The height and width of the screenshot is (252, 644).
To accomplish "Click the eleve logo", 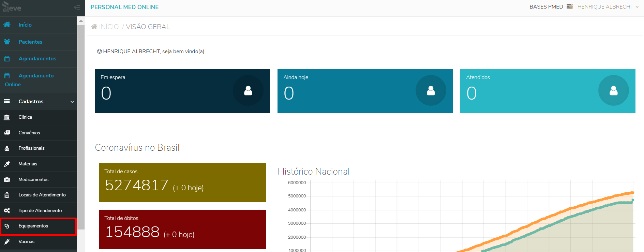I will tap(12, 7).
